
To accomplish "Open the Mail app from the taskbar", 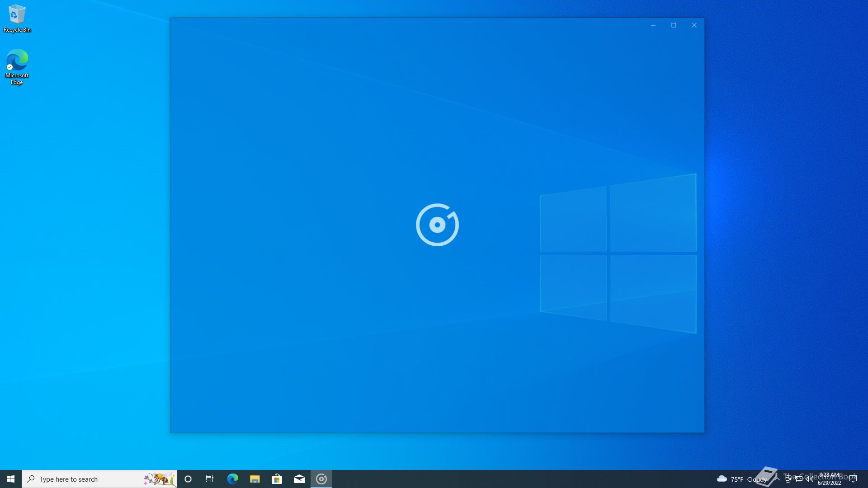I will [x=299, y=479].
